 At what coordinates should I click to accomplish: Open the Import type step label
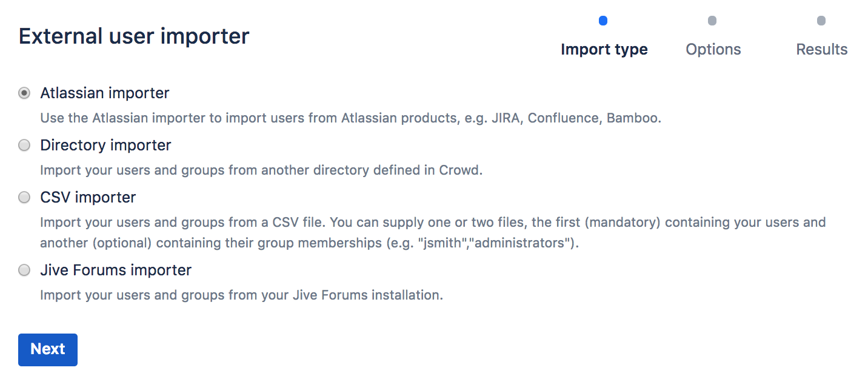point(604,49)
